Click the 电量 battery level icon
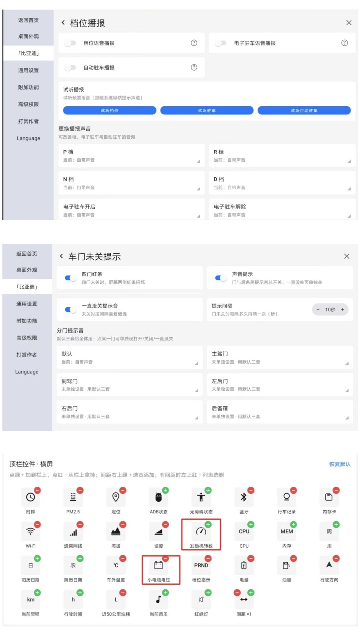The height and width of the screenshot is (631, 364). [244, 565]
